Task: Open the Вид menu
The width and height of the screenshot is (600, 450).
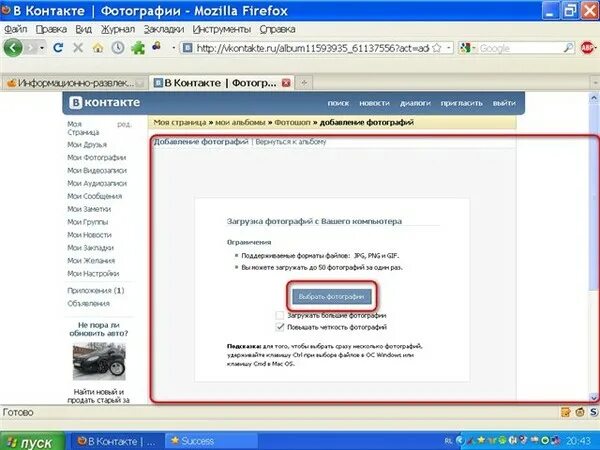Action: tap(83, 29)
